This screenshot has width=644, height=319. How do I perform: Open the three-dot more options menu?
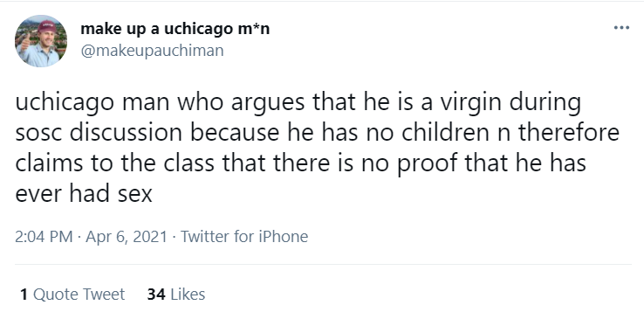(x=621, y=28)
